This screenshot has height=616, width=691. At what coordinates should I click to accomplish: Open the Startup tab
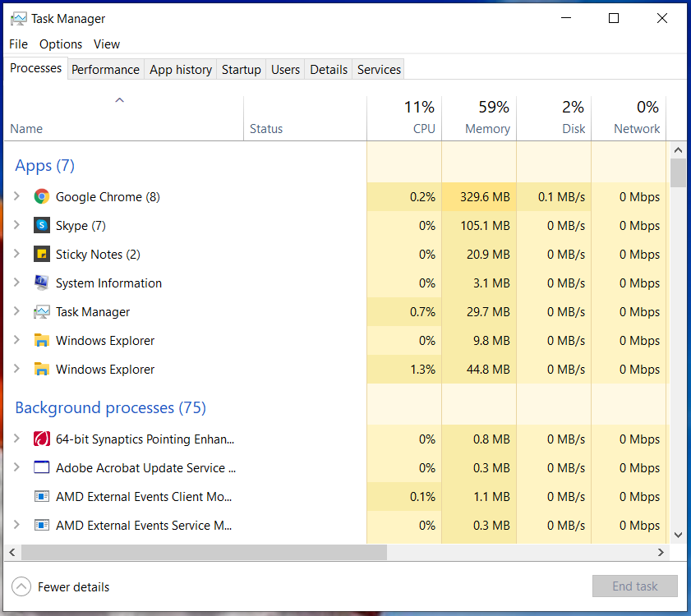pos(241,70)
